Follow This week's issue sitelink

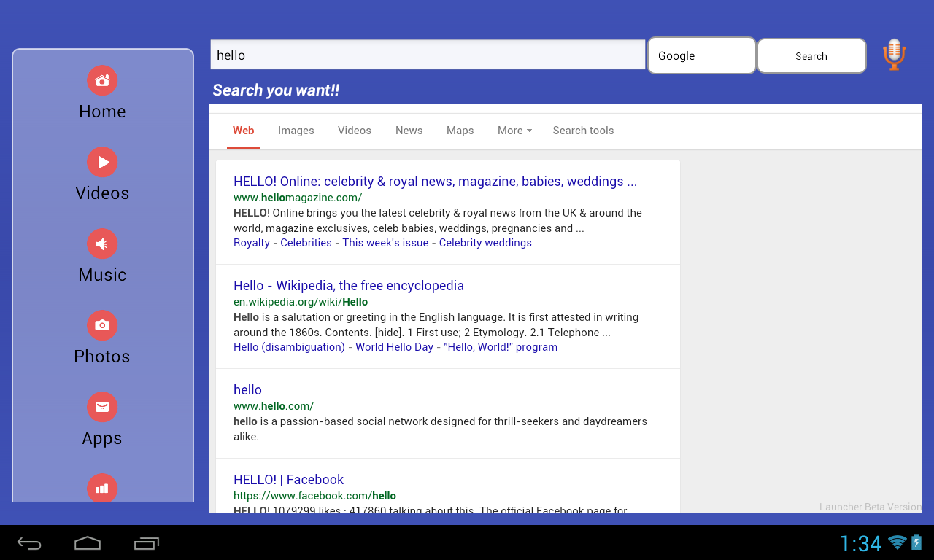coord(385,243)
